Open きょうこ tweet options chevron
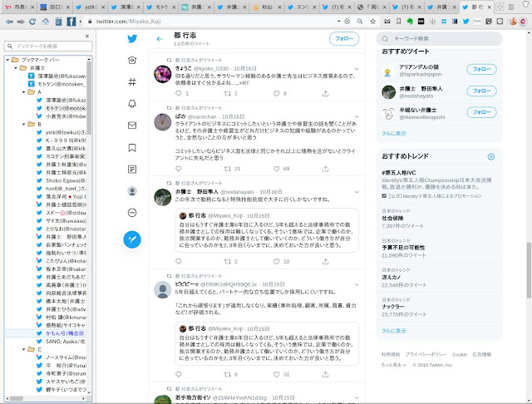532x404 pixels. [x=357, y=69]
